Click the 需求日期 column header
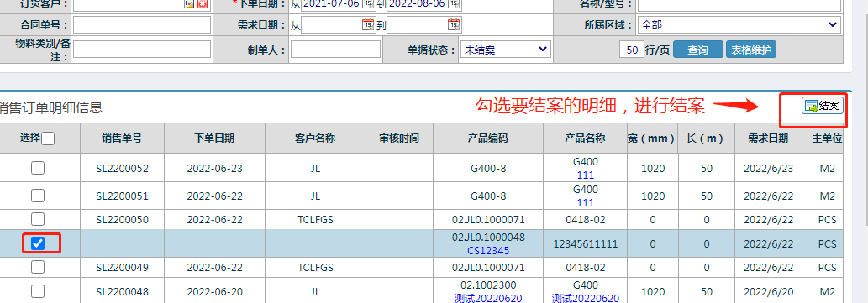Viewport: 868px width, 303px height. coord(768,138)
